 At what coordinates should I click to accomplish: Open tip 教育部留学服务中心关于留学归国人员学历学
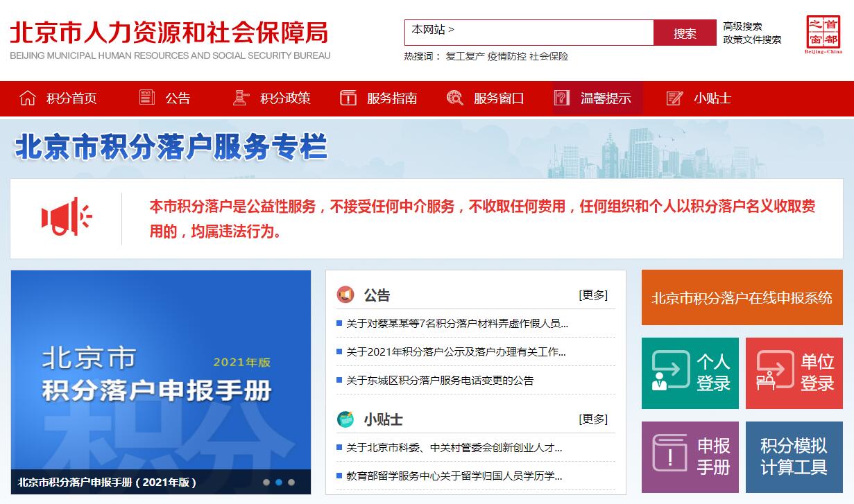click(454, 476)
